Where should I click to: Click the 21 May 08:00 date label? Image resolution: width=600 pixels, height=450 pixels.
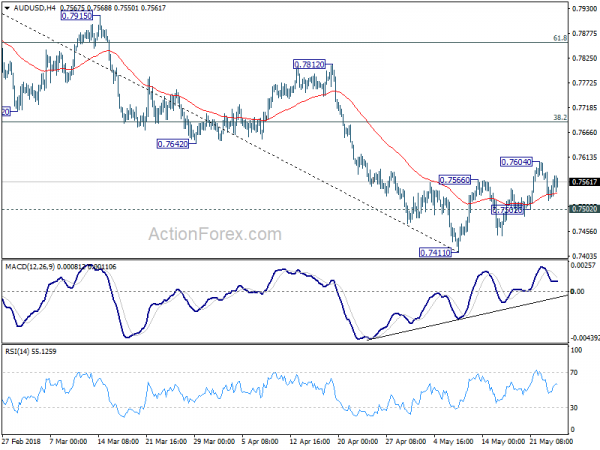[551, 442]
